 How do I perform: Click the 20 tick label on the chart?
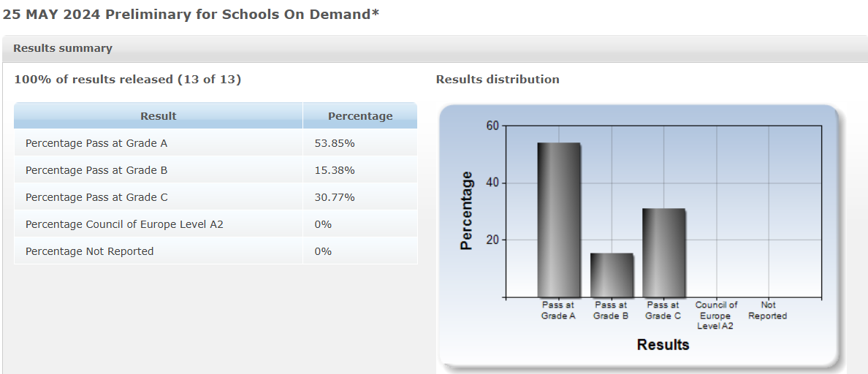tap(493, 240)
